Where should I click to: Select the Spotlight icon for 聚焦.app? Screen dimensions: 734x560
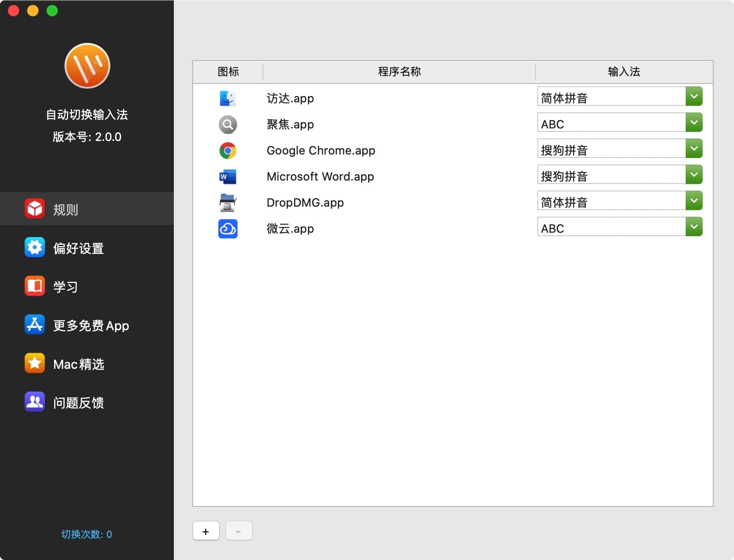pos(228,125)
